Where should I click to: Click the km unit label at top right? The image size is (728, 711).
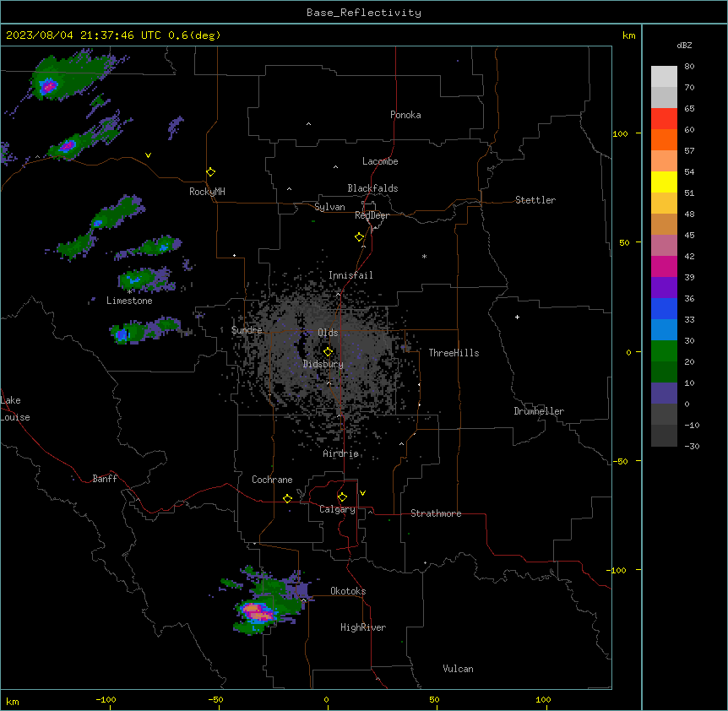click(629, 35)
